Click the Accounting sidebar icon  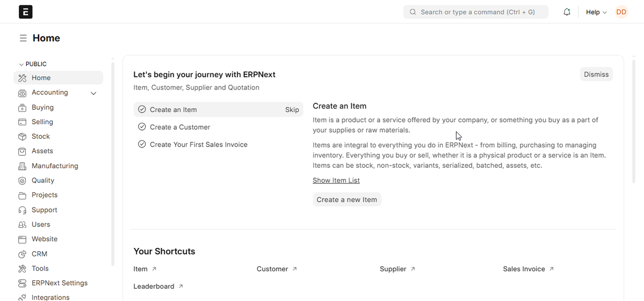click(22, 93)
